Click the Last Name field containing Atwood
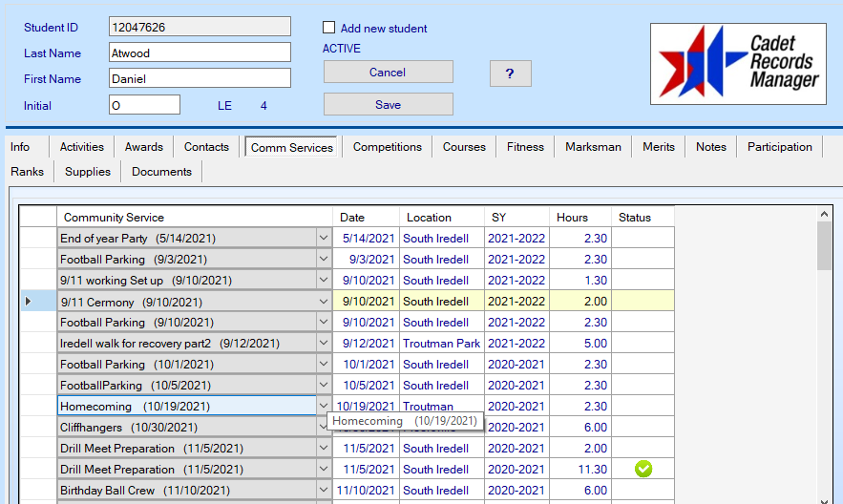 tap(200, 53)
